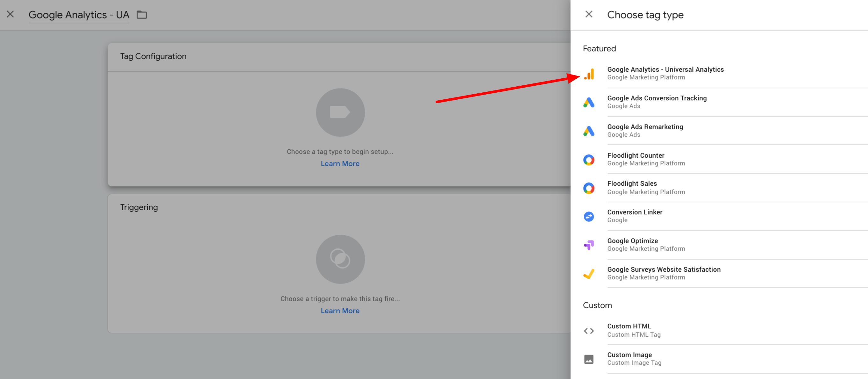Screen dimensions: 868x379
Task: Click 'Choose a tag type to begin setup' text
Action: point(340,152)
